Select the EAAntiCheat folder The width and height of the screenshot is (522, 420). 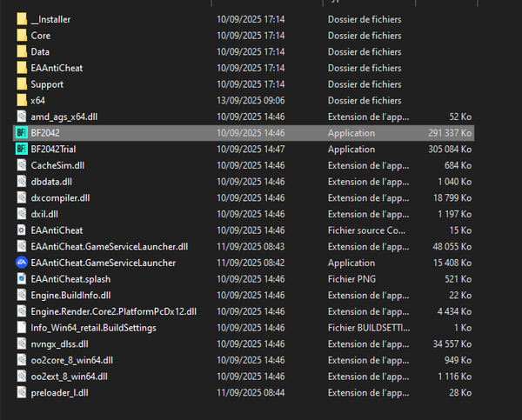point(57,68)
